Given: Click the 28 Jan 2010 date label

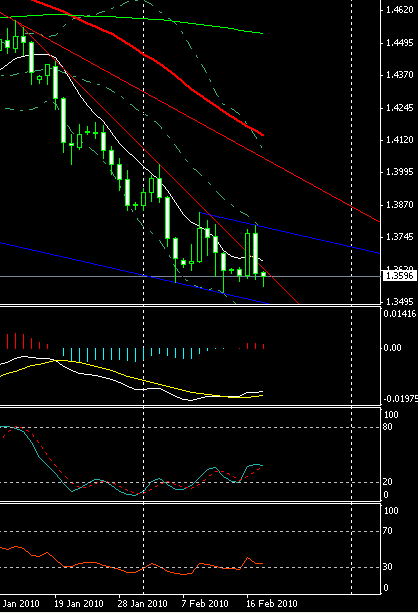Looking at the screenshot, I should pos(142,603).
